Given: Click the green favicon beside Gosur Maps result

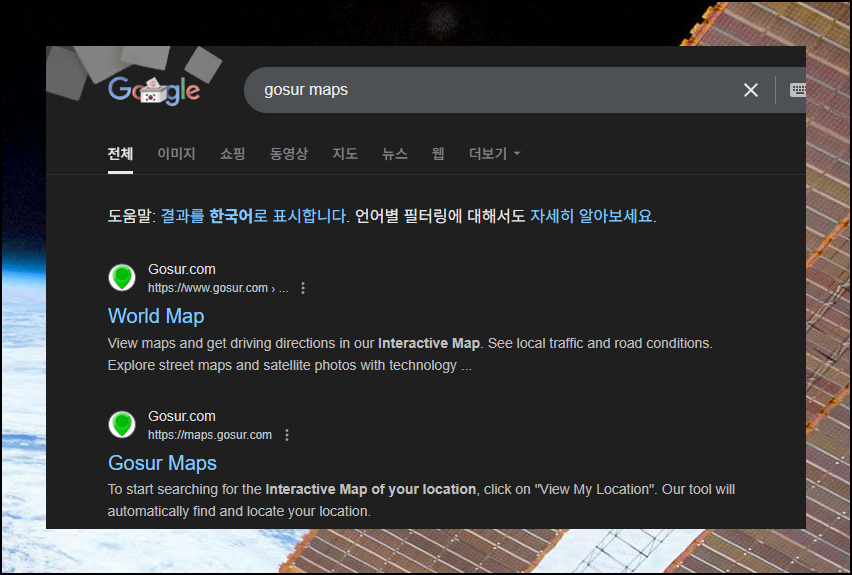Looking at the screenshot, I should point(122,424).
